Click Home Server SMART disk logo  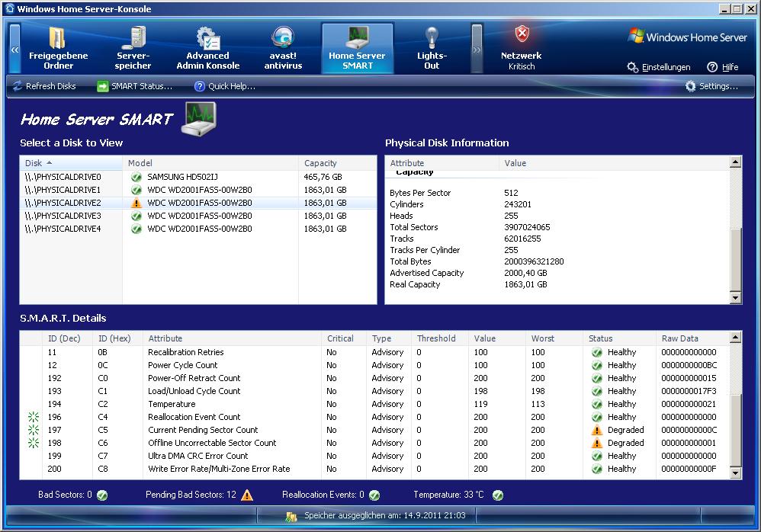point(199,119)
